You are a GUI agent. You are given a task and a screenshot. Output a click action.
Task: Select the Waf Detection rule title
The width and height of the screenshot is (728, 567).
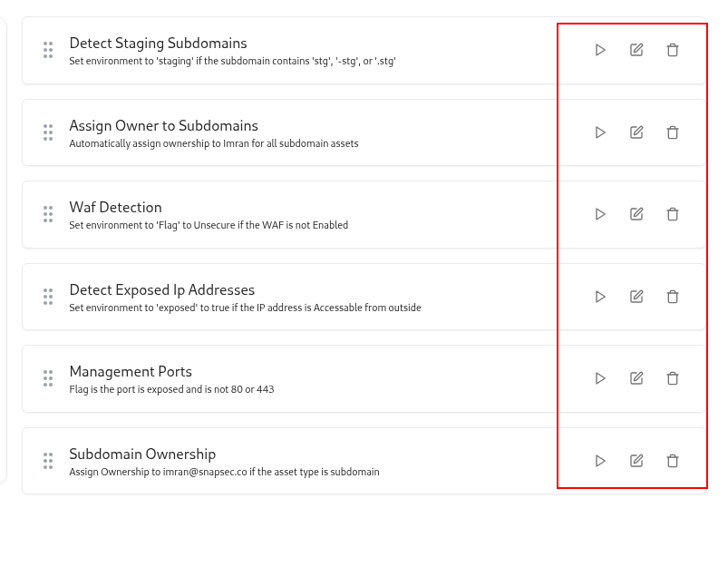115,207
